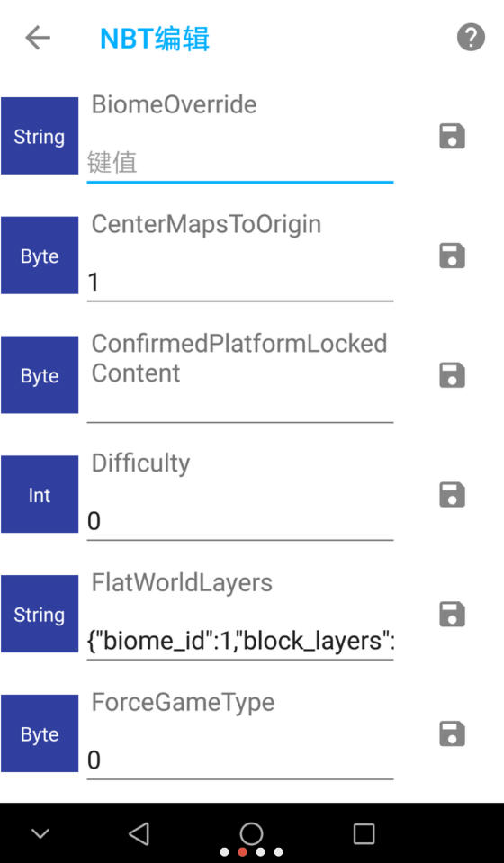Open the help question mark icon
504x863 pixels.
click(x=471, y=38)
